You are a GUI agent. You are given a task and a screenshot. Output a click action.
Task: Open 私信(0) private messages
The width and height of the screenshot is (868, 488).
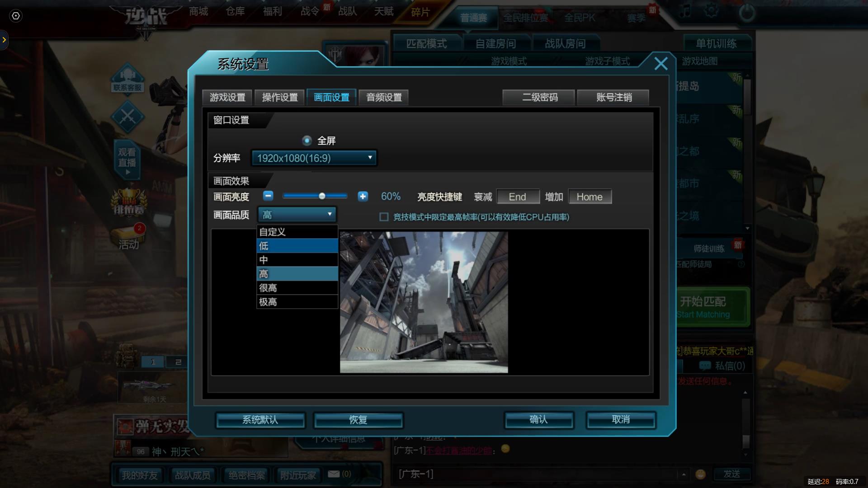click(722, 366)
